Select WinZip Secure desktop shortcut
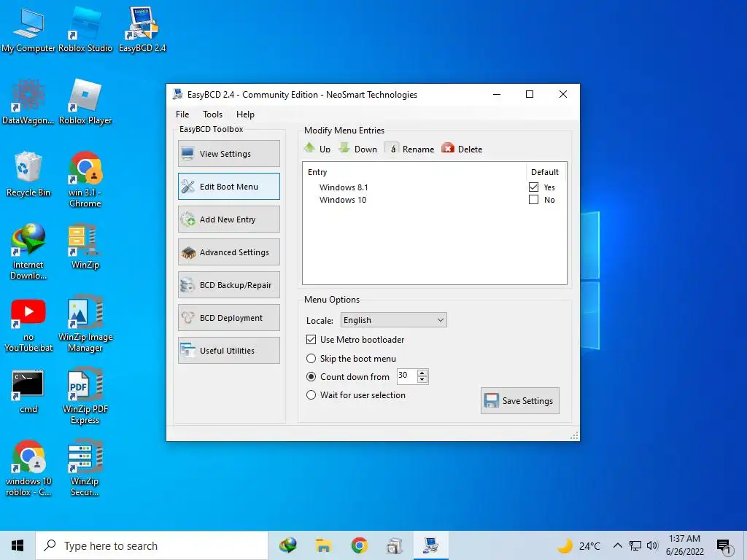The height and width of the screenshot is (560, 747). coord(85,469)
